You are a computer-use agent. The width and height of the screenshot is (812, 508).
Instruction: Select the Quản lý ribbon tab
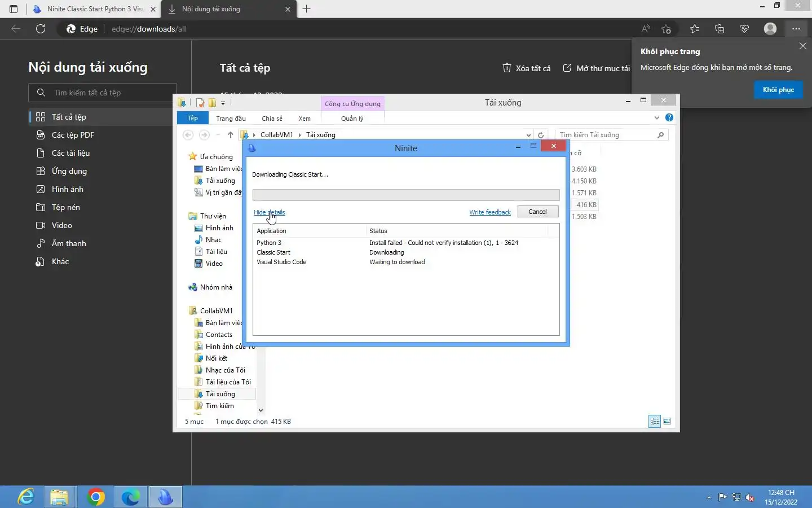coord(352,119)
